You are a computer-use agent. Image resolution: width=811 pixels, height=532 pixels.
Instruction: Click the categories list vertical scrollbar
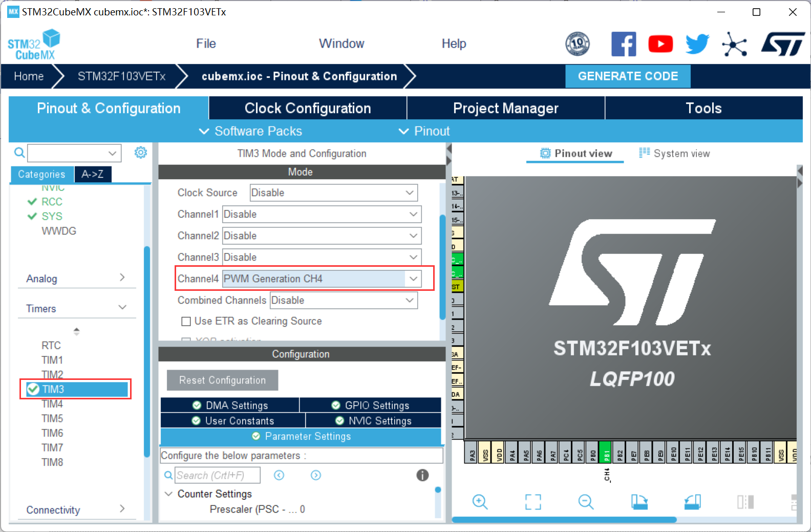tap(147, 352)
